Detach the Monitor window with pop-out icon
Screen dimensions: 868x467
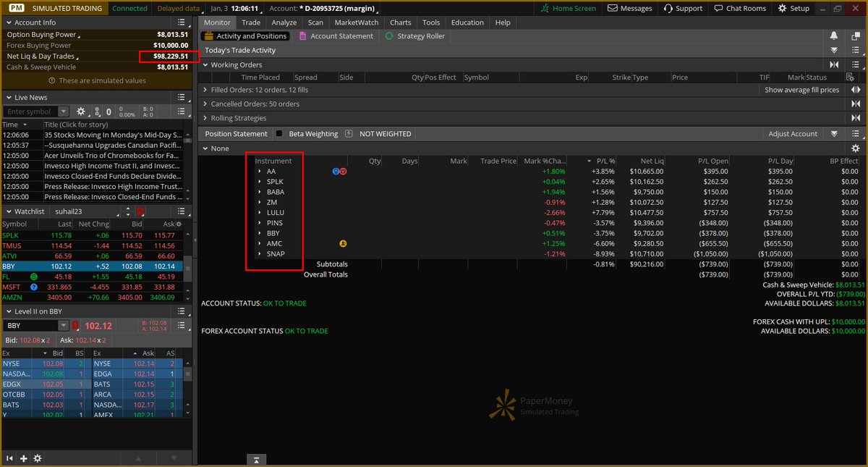pyautogui.click(x=856, y=35)
